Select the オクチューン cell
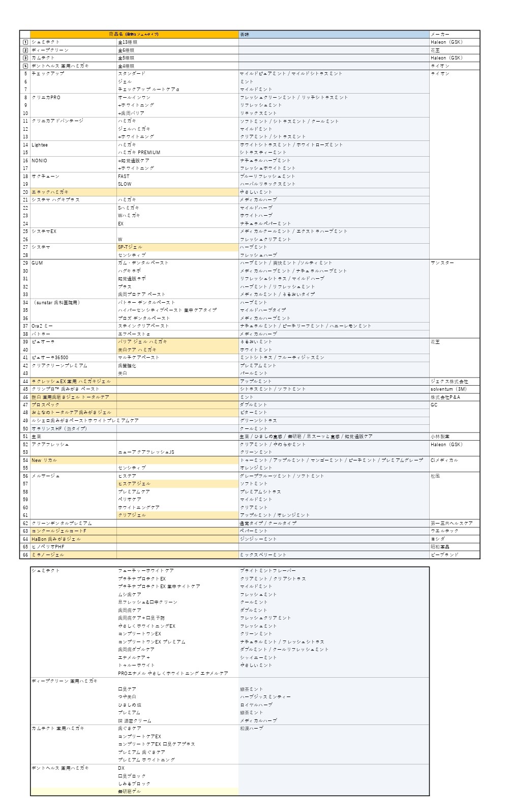This screenshot has height=812, width=510. pyautogui.click(x=73, y=177)
